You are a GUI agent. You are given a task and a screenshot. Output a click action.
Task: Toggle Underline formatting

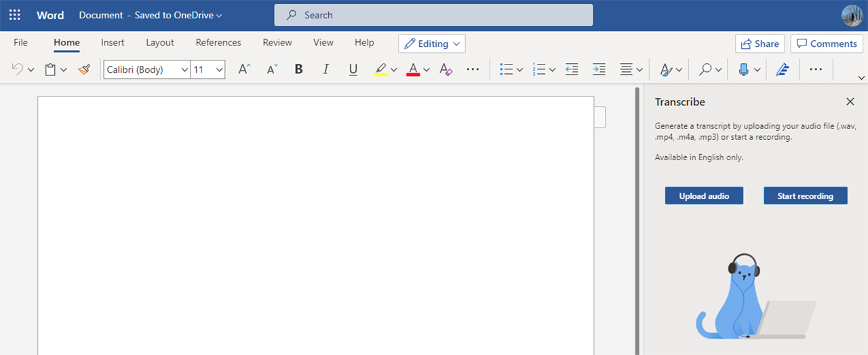click(353, 69)
